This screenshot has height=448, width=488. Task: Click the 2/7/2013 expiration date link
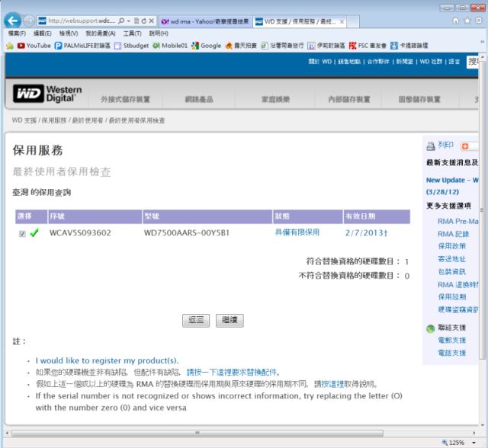pos(366,232)
